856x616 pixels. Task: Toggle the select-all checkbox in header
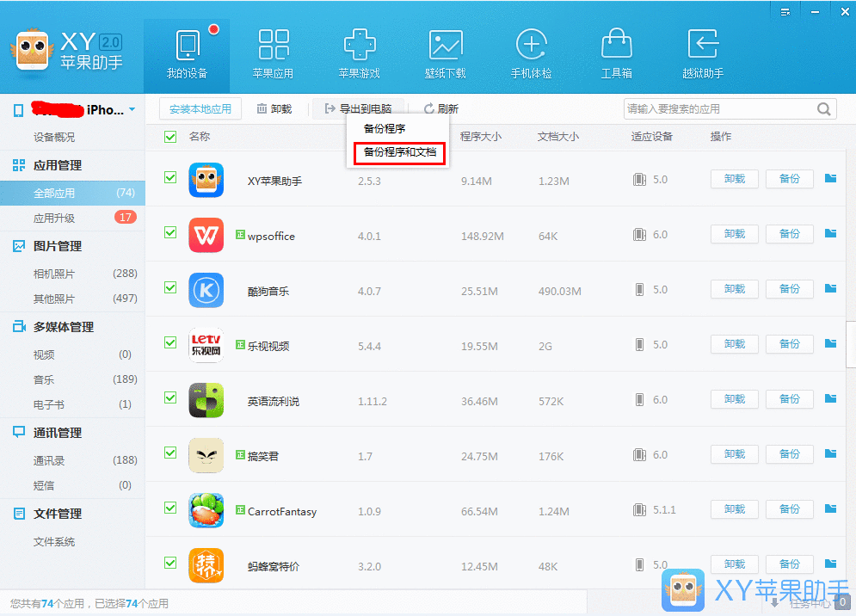click(169, 136)
